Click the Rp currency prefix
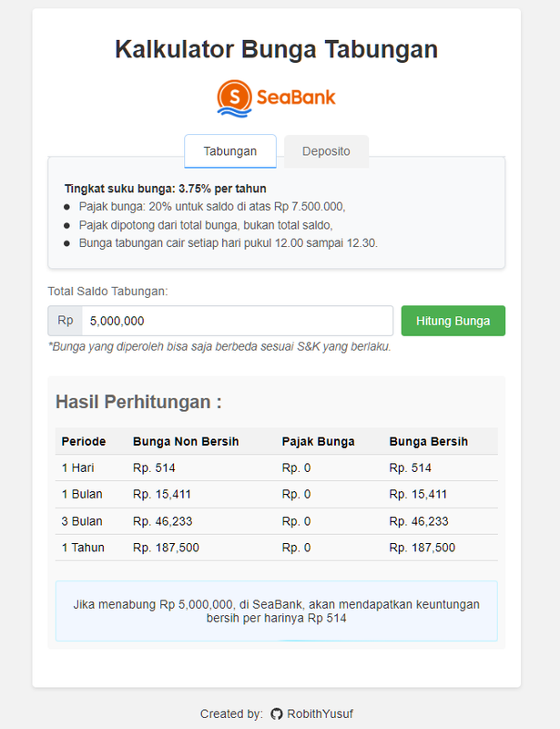Viewport: 560px width, 729px height. coord(66,321)
